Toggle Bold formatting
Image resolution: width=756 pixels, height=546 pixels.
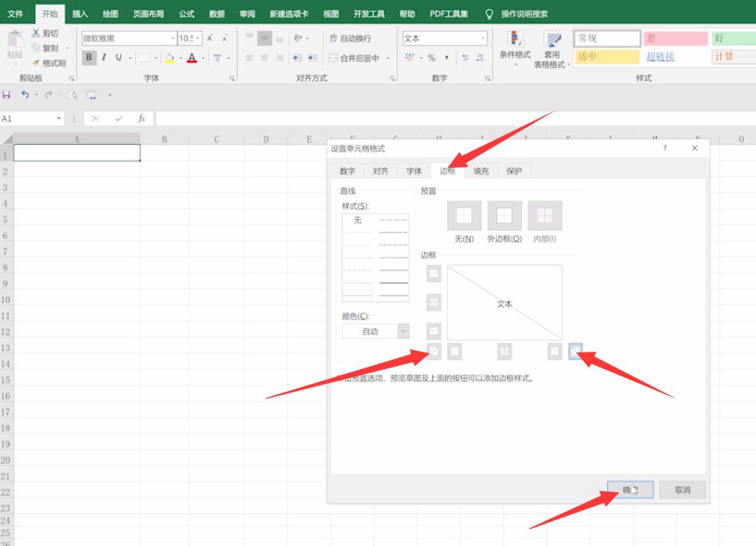click(x=89, y=58)
